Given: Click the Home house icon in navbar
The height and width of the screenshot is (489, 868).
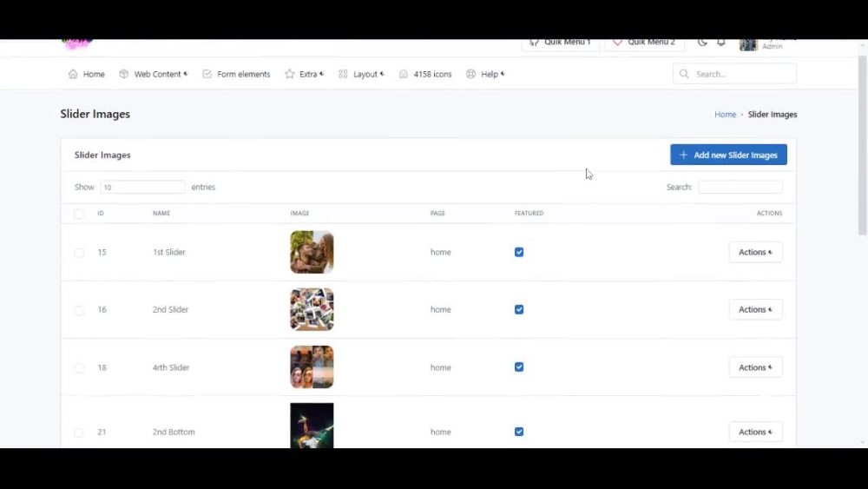Looking at the screenshot, I should coord(73,74).
